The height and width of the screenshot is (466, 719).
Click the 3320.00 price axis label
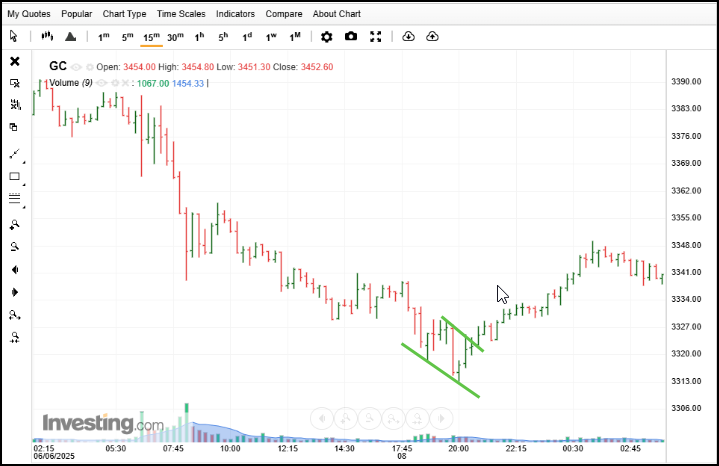686,354
